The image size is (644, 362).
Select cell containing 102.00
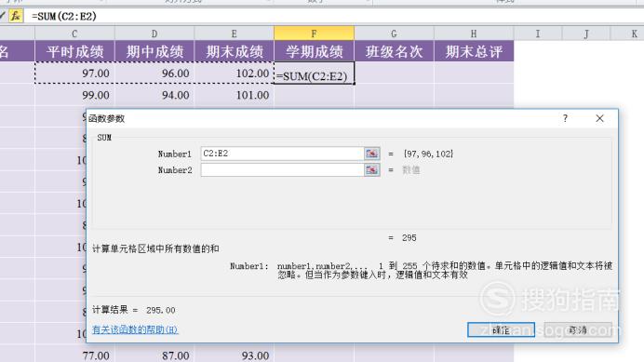235,74
